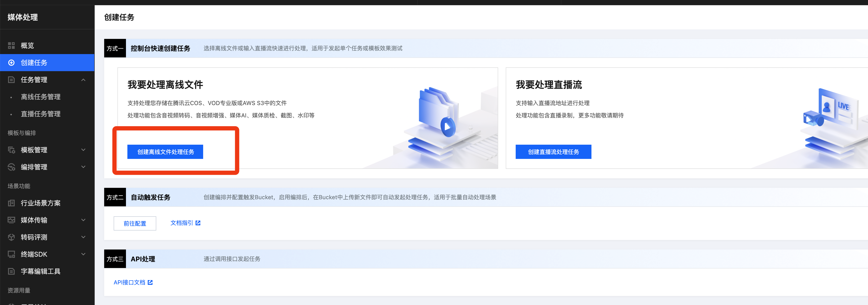
Task: Open 直播任务管理 in the sidebar
Action: click(40, 114)
